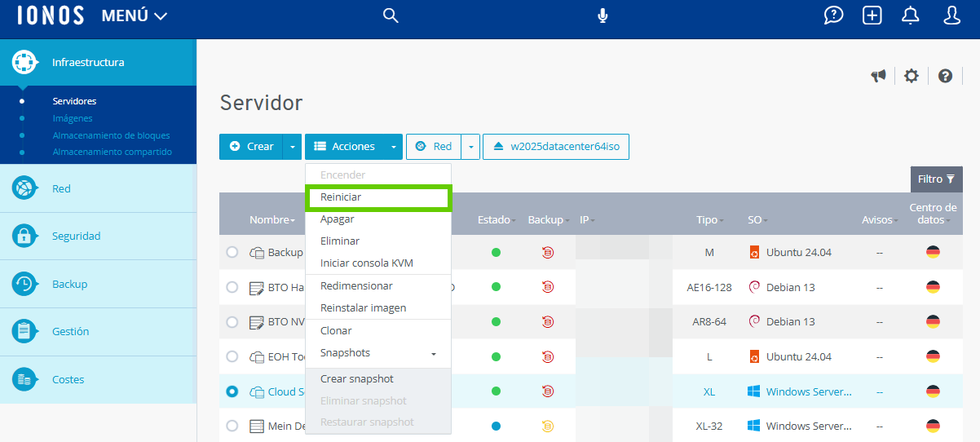Click the question mark help icon
The width and height of the screenshot is (980, 442).
[945, 76]
